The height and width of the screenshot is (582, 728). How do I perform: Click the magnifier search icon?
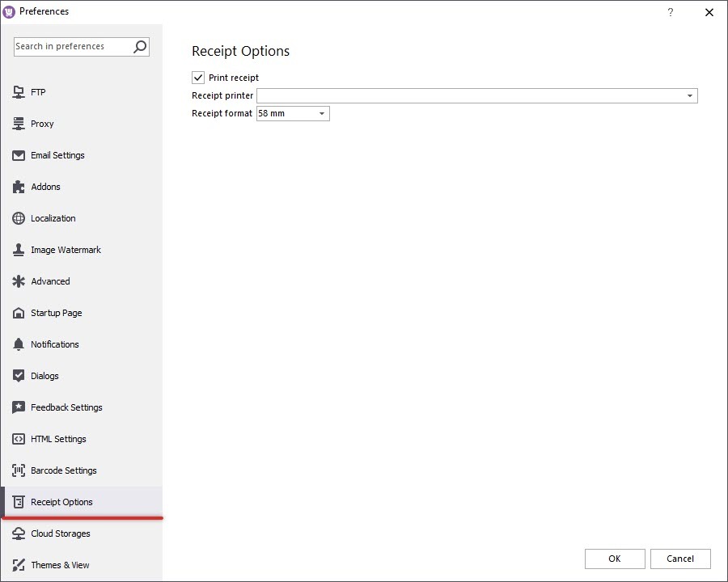click(140, 47)
